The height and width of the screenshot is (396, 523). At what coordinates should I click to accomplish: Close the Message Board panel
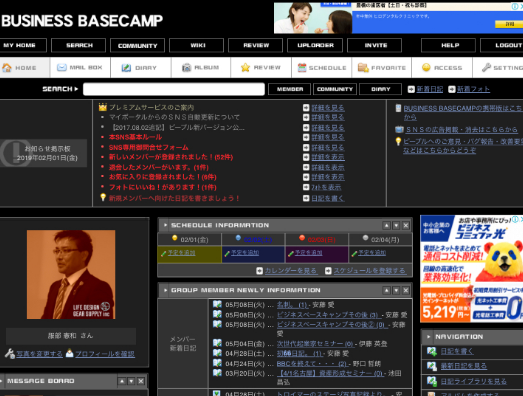point(141,381)
